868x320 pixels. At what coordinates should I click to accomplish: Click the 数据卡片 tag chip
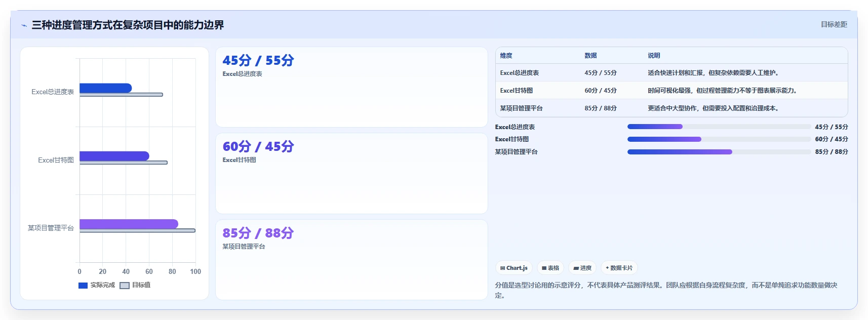(619, 268)
